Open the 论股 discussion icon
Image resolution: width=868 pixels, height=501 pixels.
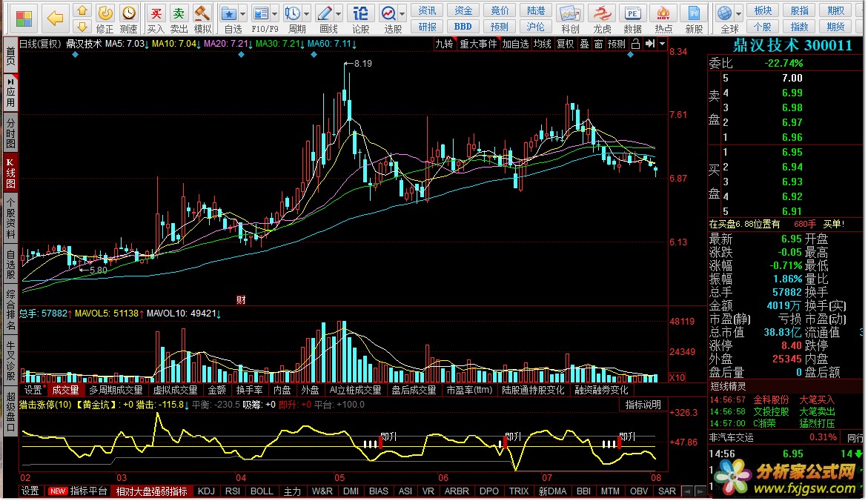point(360,19)
